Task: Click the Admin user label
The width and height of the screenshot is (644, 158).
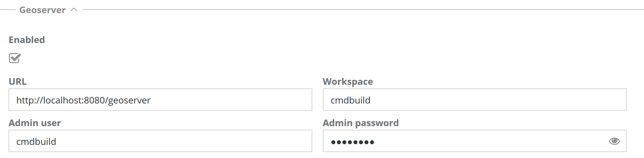Action: coord(35,123)
